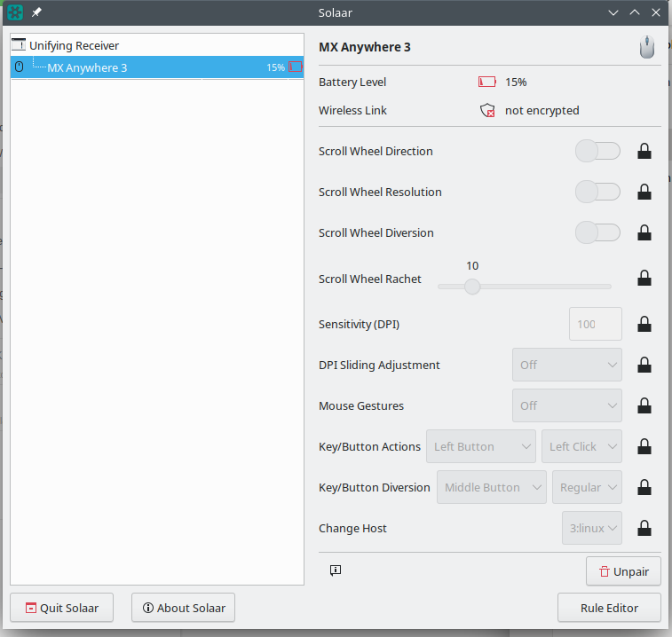Click the Solaar app icon in title bar
This screenshot has width=672, height=637.
point(15,12)
